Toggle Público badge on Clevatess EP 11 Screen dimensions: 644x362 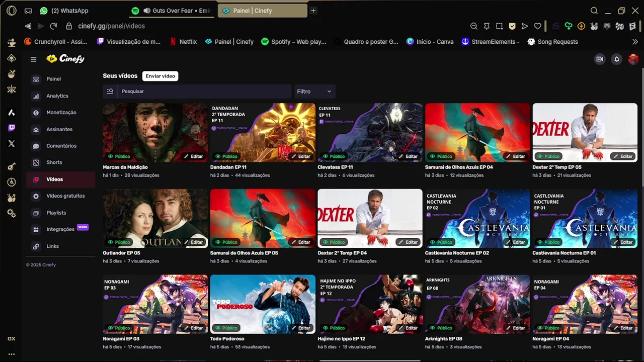tap(334, 156)
